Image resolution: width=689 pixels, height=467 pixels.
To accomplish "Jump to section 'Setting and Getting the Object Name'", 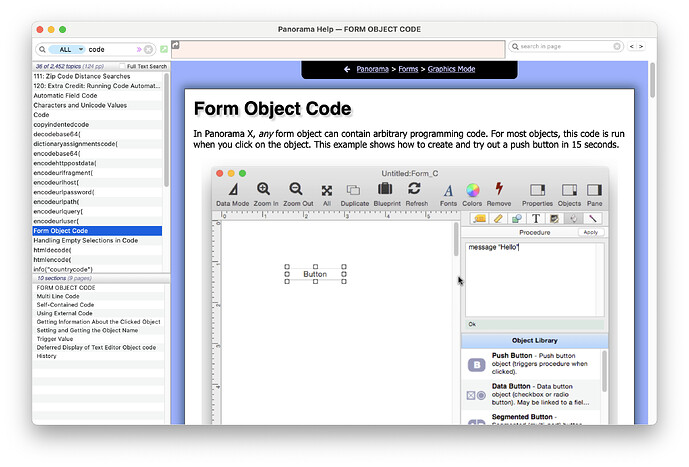I will coord(98,330).
